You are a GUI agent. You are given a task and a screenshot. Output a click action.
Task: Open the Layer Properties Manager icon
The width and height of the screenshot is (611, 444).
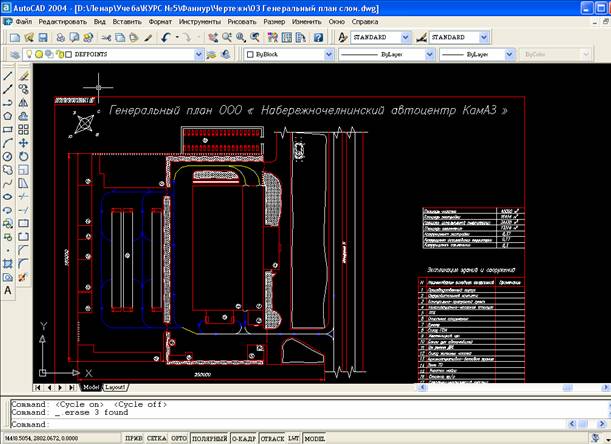pos(15,55)
